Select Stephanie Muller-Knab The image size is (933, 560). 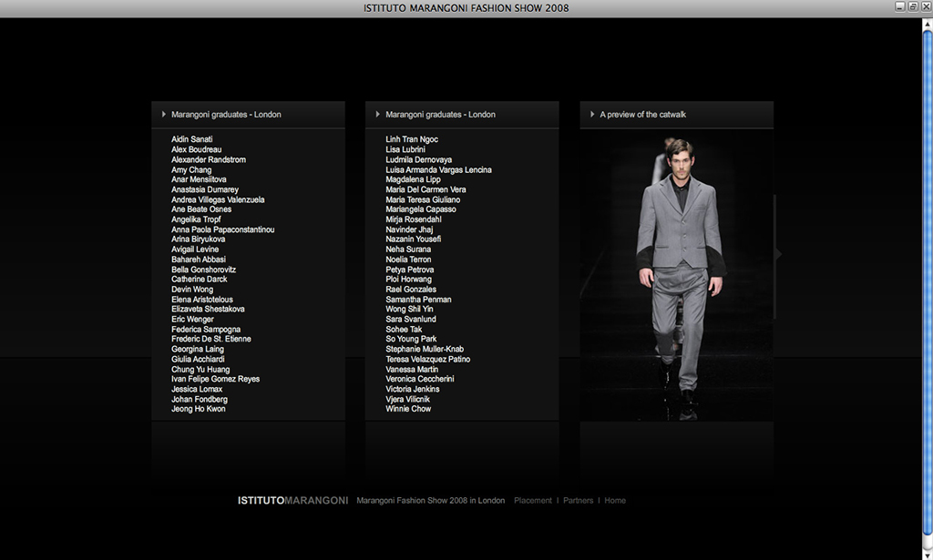click(x=425, y=349)
